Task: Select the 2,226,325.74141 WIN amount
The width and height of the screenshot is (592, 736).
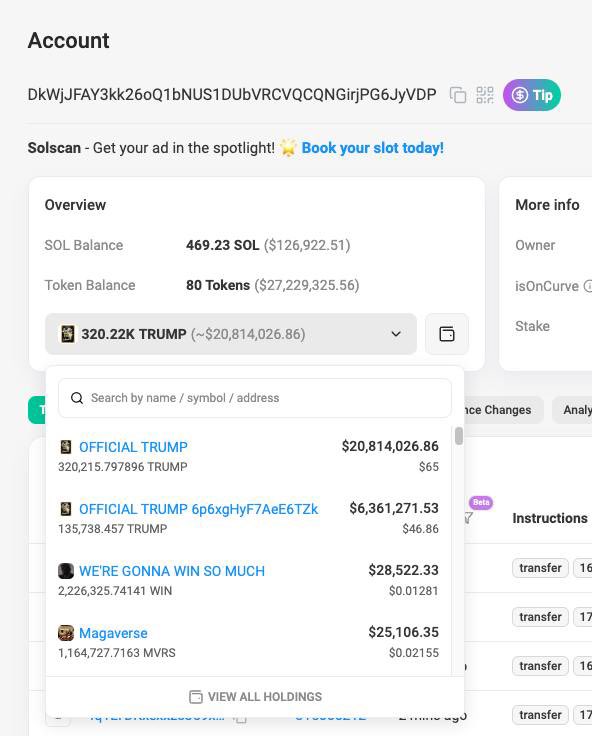Action: [115, 590]
